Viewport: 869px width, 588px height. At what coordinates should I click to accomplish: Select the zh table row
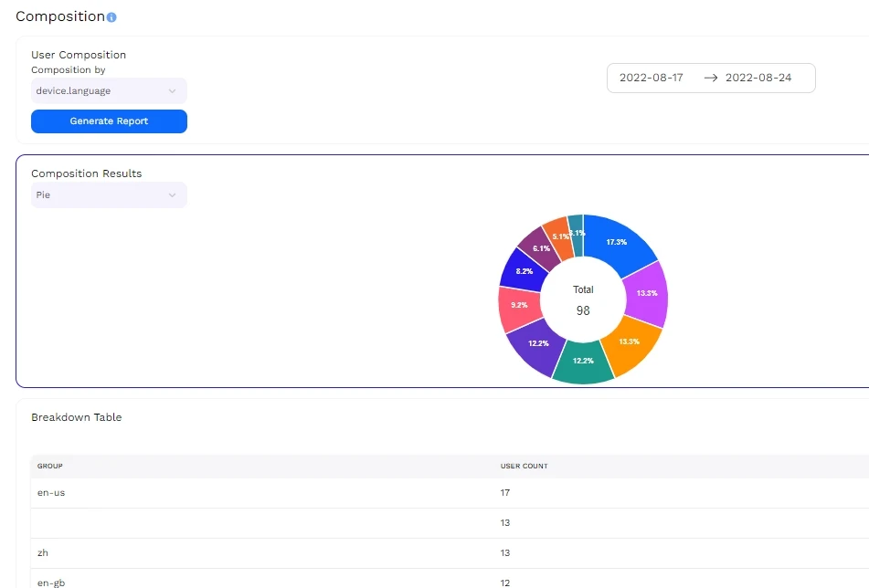click(x=450, y=553)
